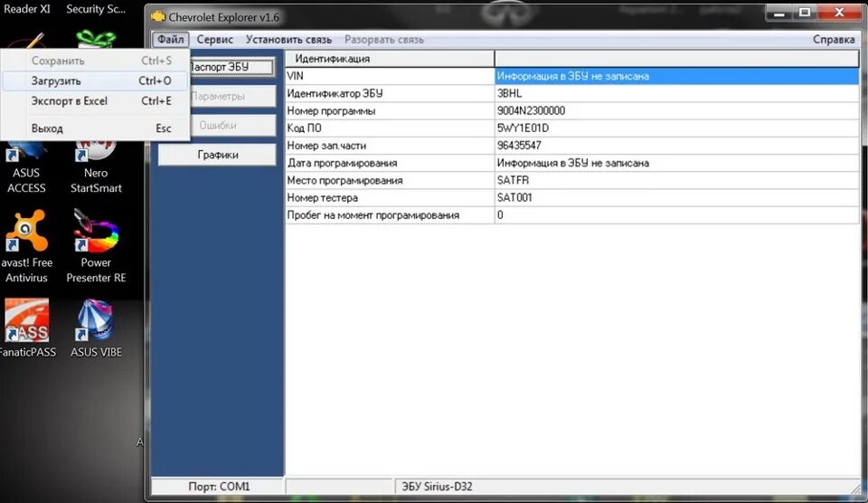Screen dimensions: 868x503
Task: Open the Графики section
Action: click(218, 155)
